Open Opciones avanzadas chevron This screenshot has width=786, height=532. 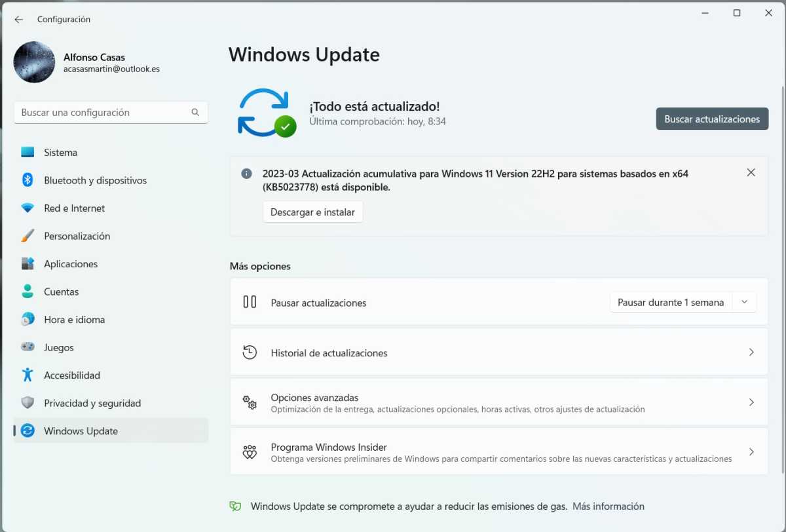[x=751, y=402]
